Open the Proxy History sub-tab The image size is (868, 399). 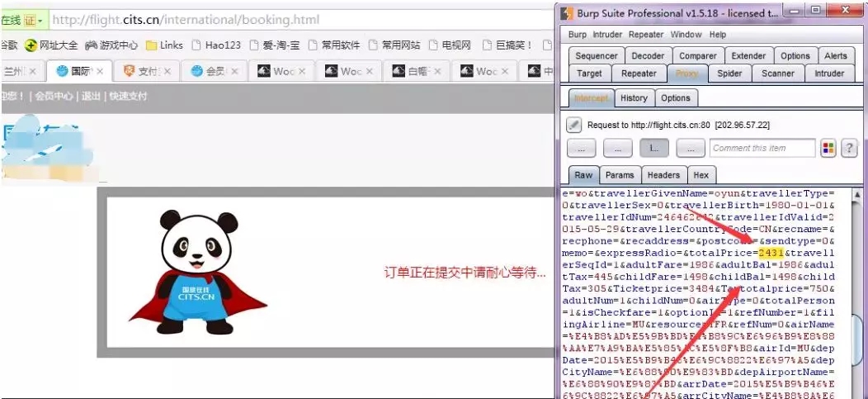click(x=634, y=98)
